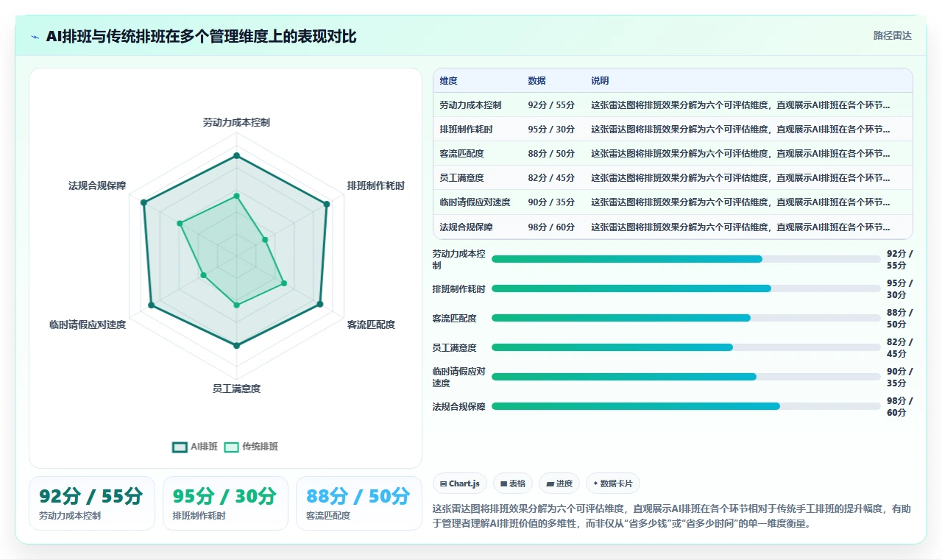This screenshot has height=560, width=942.
Task: Click radar axis label 客流匹配度
Action: pos(371,325)
